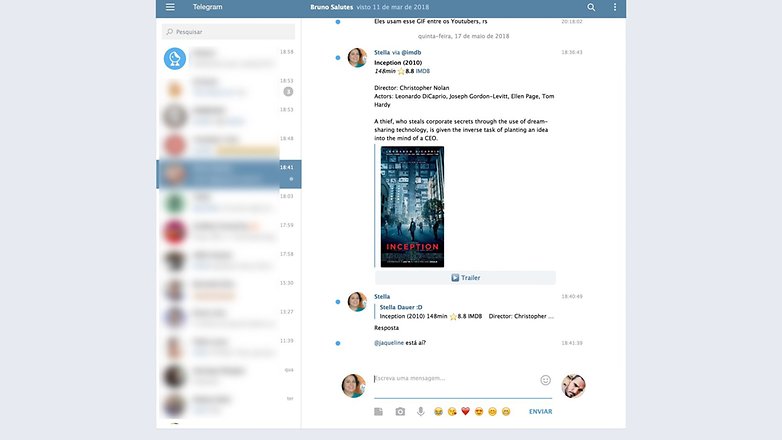
Task: Attach a file with the document icon
Action: click(x=379, y=412)
